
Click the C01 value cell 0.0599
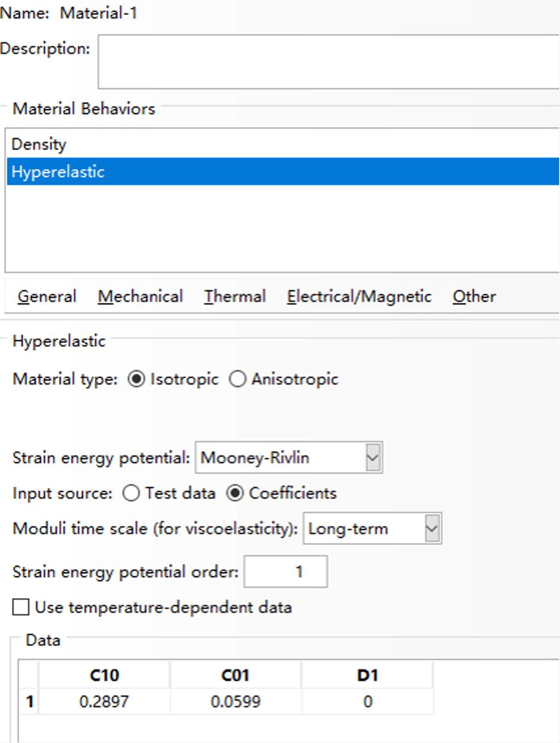click(x=235, y=702)
